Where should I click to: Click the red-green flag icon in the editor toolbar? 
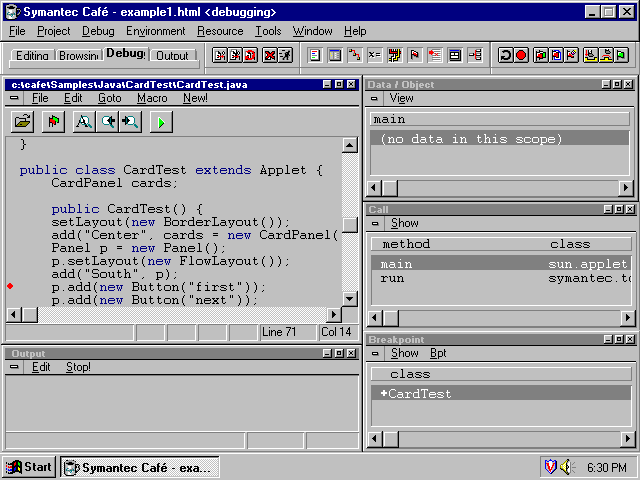[x=53, y=122]
